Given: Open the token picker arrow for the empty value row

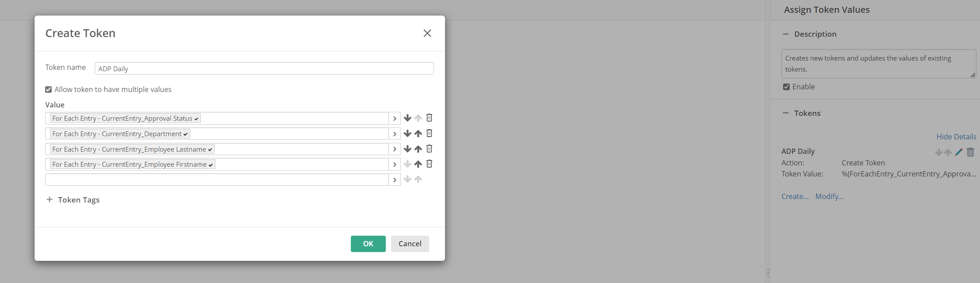Looking at the screenshot, I should pos(395,180).
